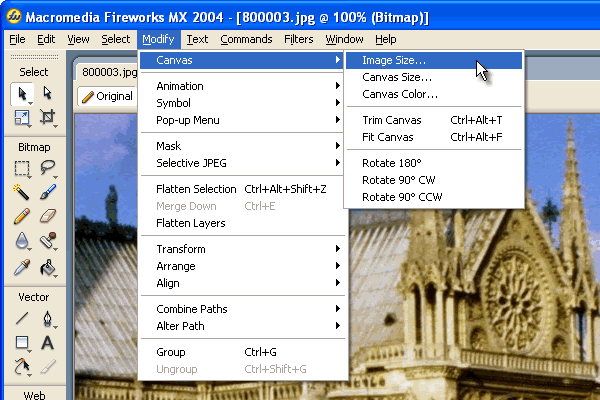Screen dimensions: 600x400
Task: Expand the Symbol submenu
Action: pos(242,103)
